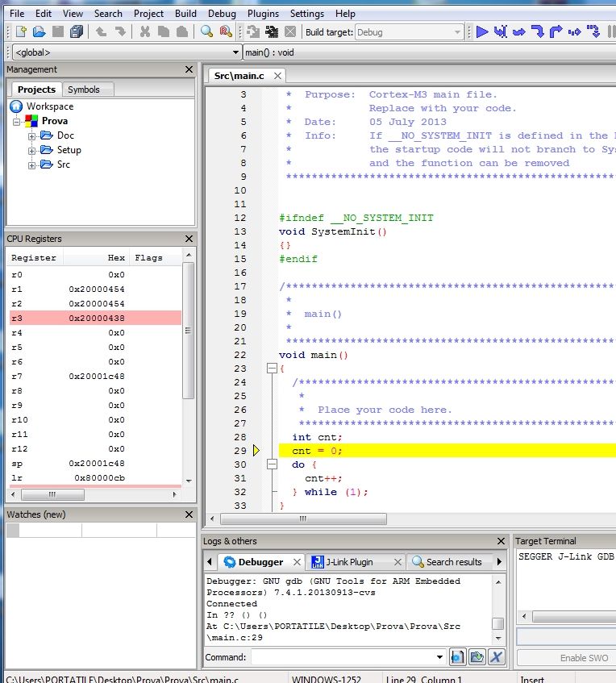This screenshot has height=683, width=616.
Task: Select the J-Link Plugin log tab
Action: pos(348,562)
